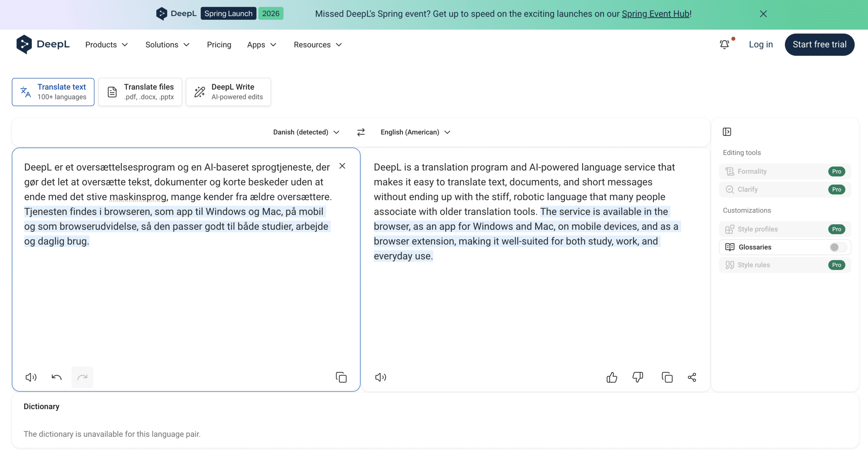Click the Customizations label
This screenshot has height=457, width=868.
pos(747,210)
